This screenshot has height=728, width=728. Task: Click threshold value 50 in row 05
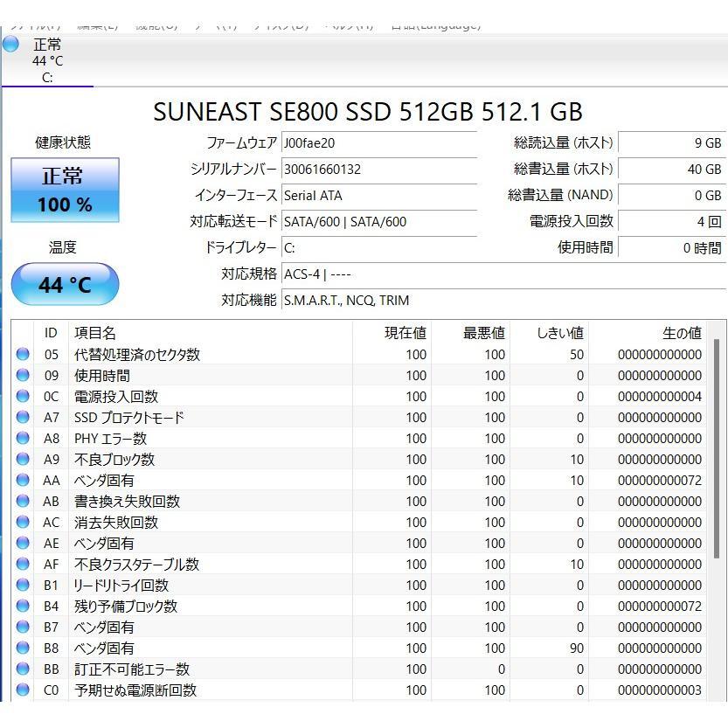coord(576,354)
